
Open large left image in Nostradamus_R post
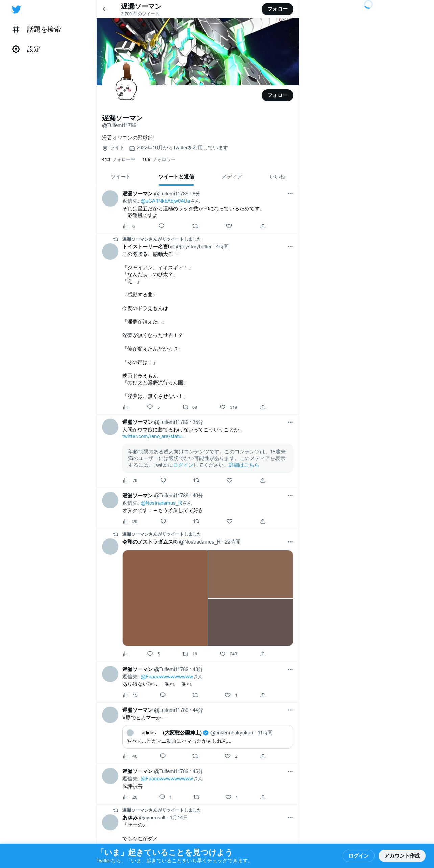click(165, 598)
